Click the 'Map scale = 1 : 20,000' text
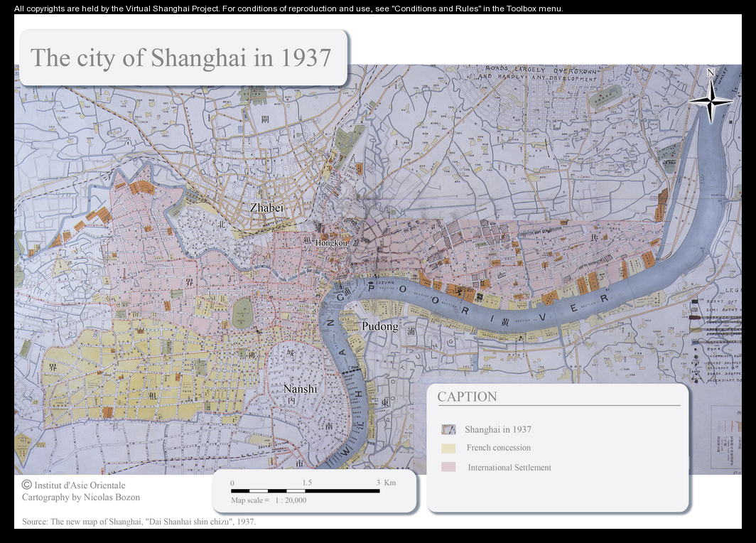Viewport: 756px width, 543px height. [x=269, y=500]
